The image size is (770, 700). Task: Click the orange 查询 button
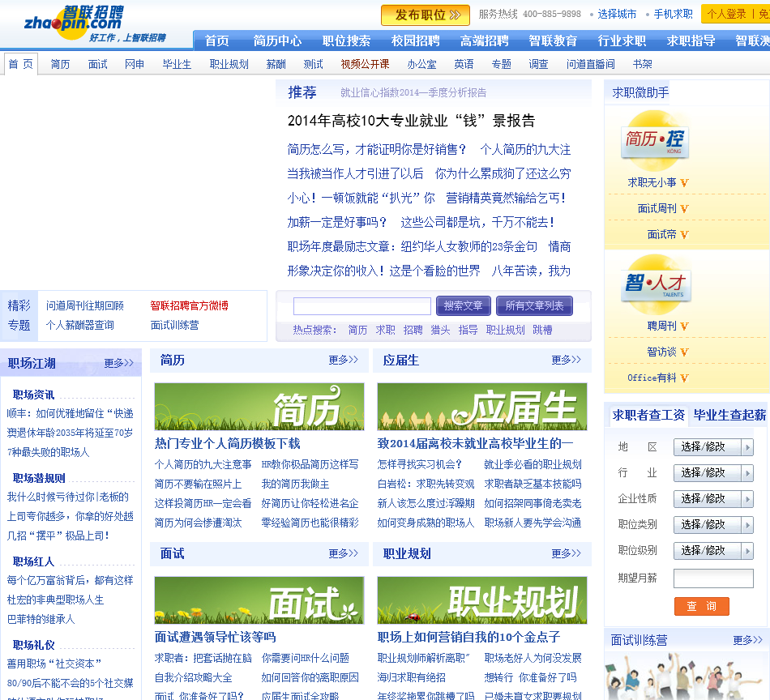pyautogui.click(x=702, y=606)
